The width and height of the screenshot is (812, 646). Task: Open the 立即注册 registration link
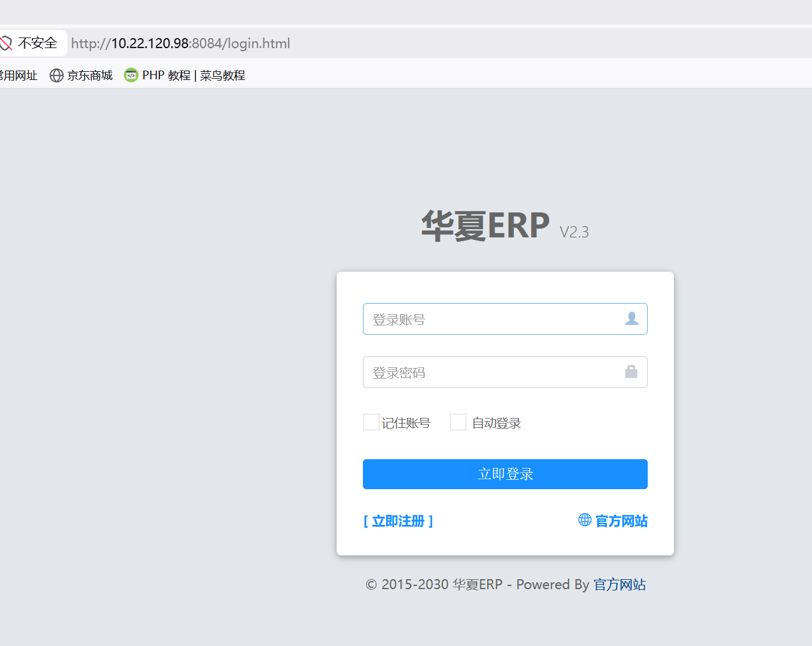(399, 521)
